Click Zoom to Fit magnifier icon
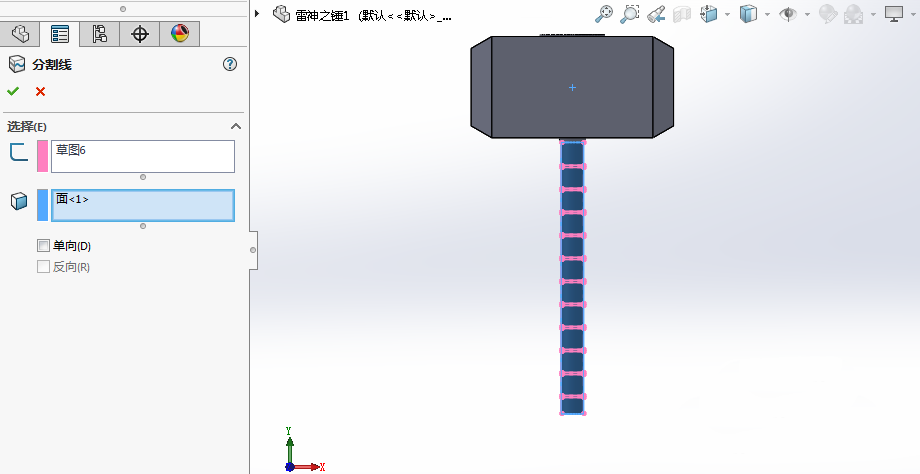 coord(604,13)
